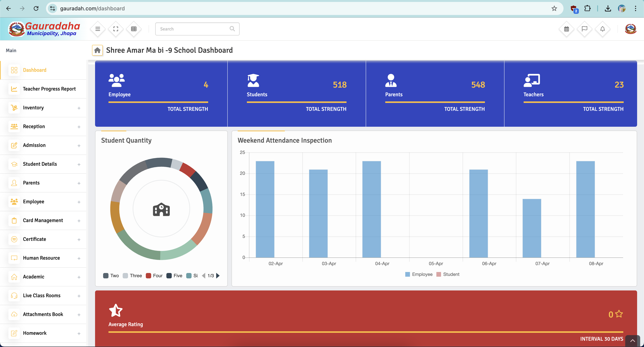This screenshot has height=347, width=644.
Task: Open Dashboard in the sidebar
Action: [43, 70]
